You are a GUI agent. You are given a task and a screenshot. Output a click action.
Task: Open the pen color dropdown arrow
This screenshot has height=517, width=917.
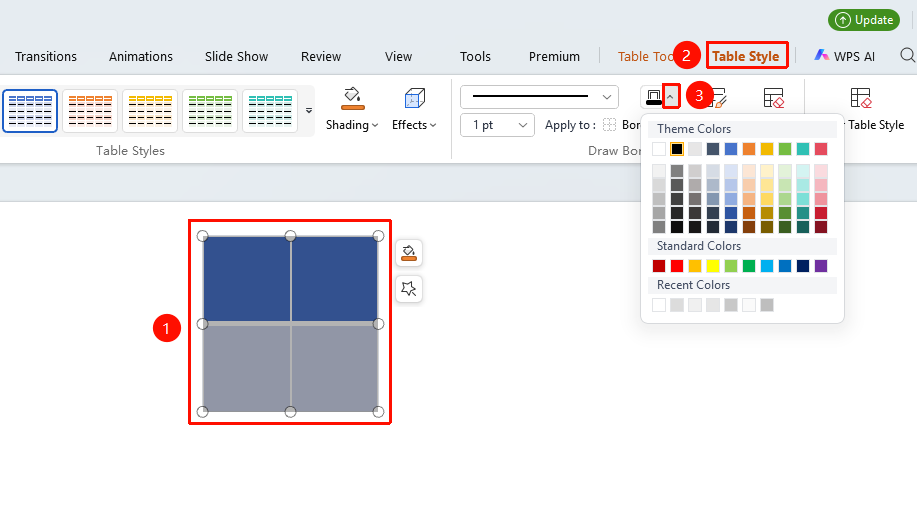[671, 97]
